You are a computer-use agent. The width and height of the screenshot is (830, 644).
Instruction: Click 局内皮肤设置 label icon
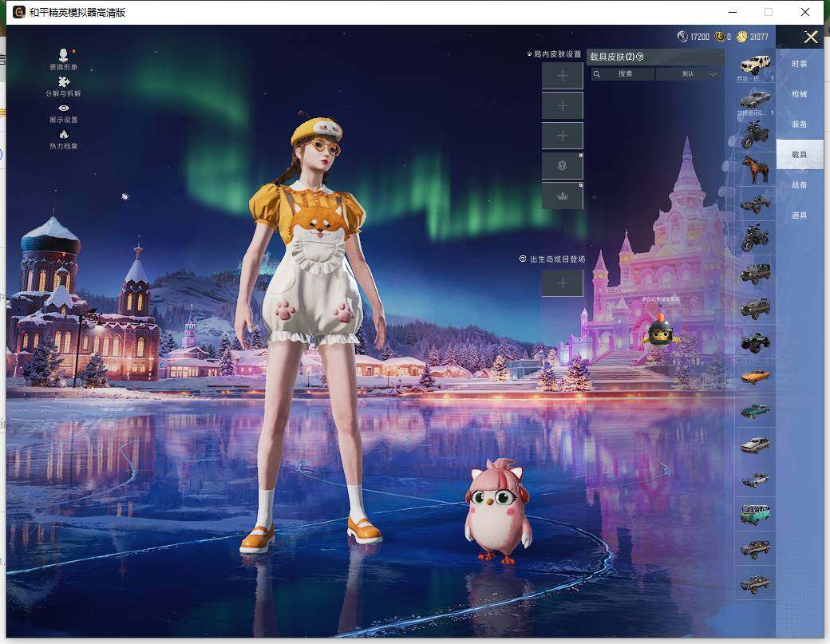529,54
